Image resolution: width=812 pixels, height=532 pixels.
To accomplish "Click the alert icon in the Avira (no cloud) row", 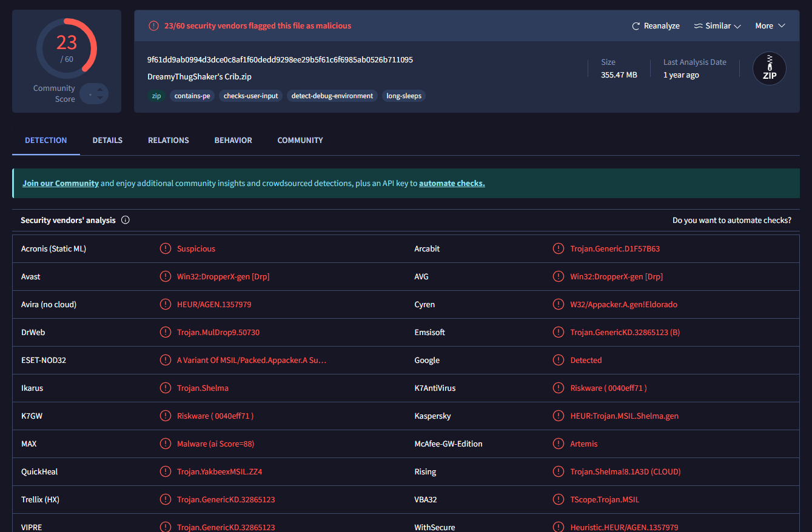I will click(165, 304).
